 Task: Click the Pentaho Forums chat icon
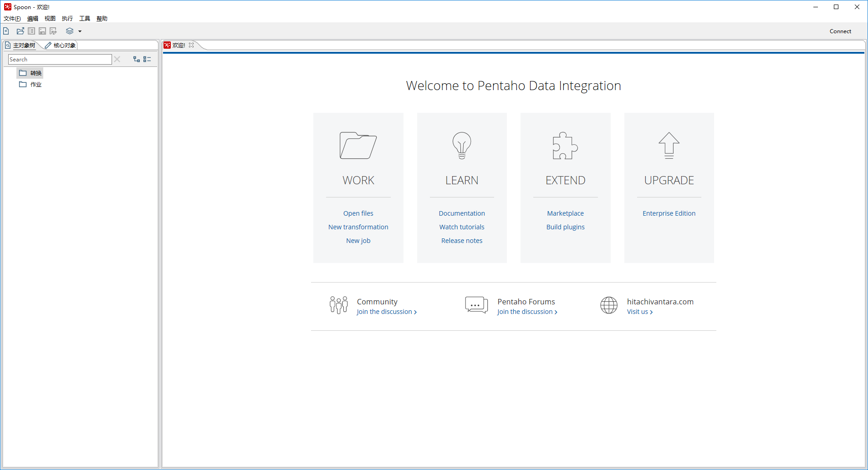[476, 305]
